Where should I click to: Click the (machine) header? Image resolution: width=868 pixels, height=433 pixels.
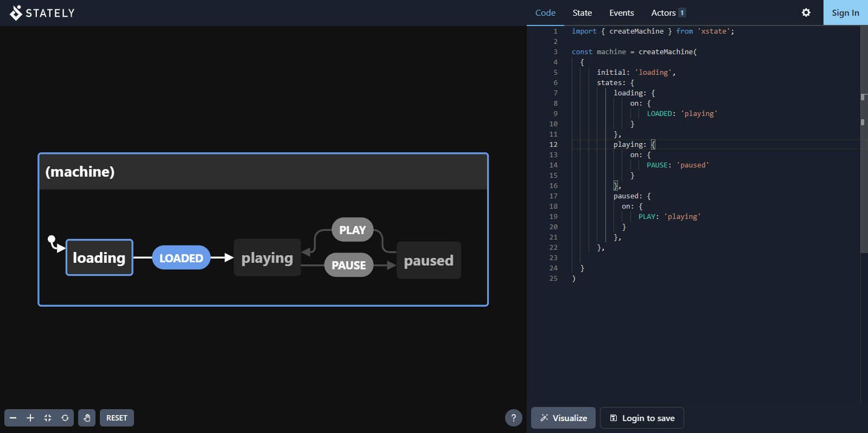coord(263,172)
